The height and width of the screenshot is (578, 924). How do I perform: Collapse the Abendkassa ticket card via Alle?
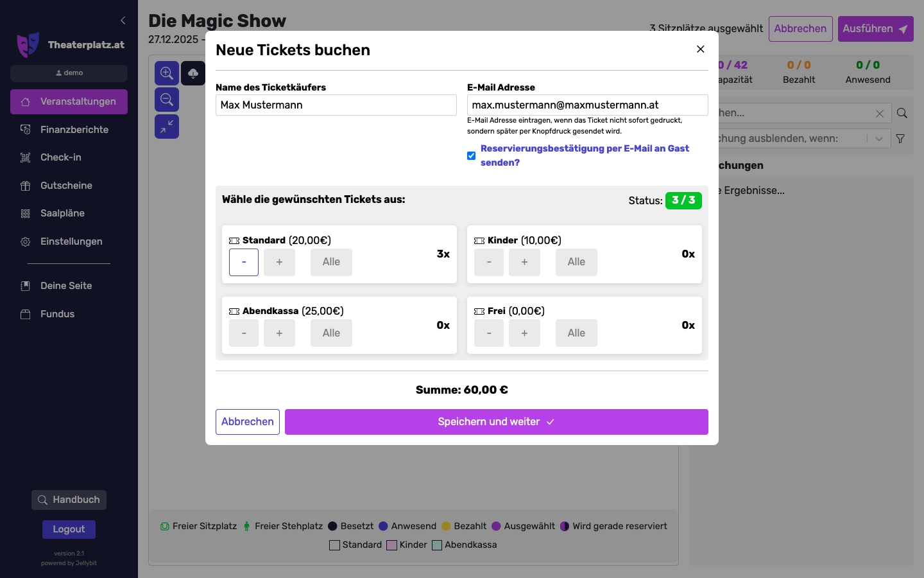[x=331, y=333]
